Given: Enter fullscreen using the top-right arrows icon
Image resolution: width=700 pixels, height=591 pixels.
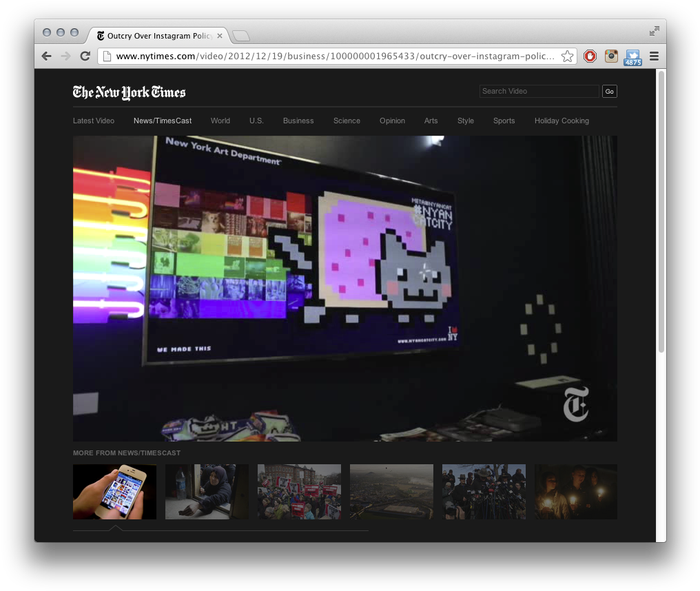Looking at the screenshot, I should tap(654, 32).
